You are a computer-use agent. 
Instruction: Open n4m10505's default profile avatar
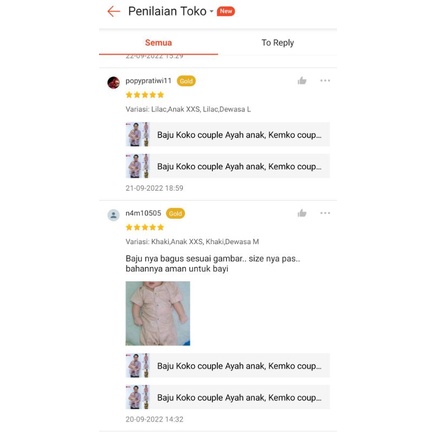[x=113, y=215]
